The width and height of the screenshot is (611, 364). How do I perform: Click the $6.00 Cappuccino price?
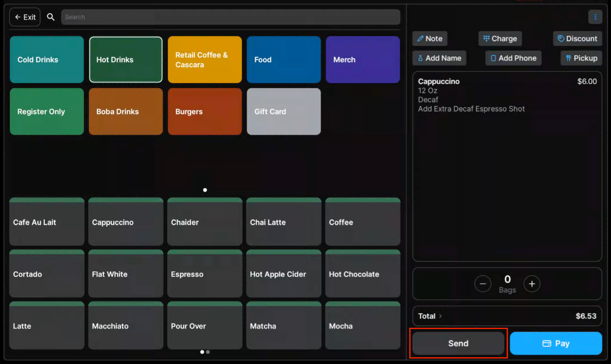[x=587, y=81]
